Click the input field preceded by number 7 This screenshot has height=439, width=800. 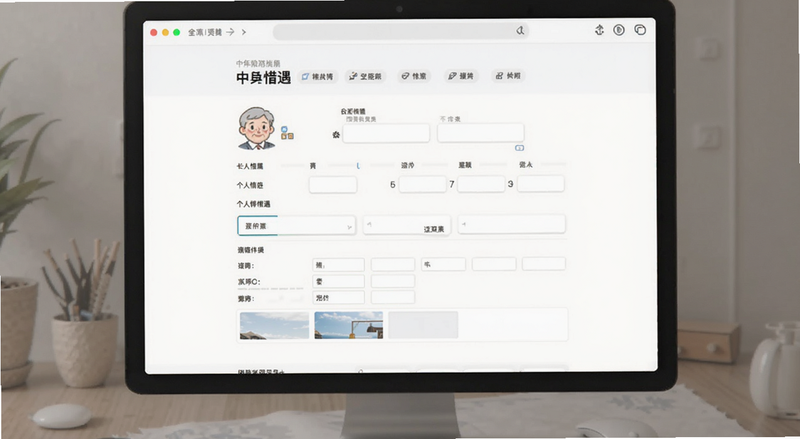coord(481,184)
